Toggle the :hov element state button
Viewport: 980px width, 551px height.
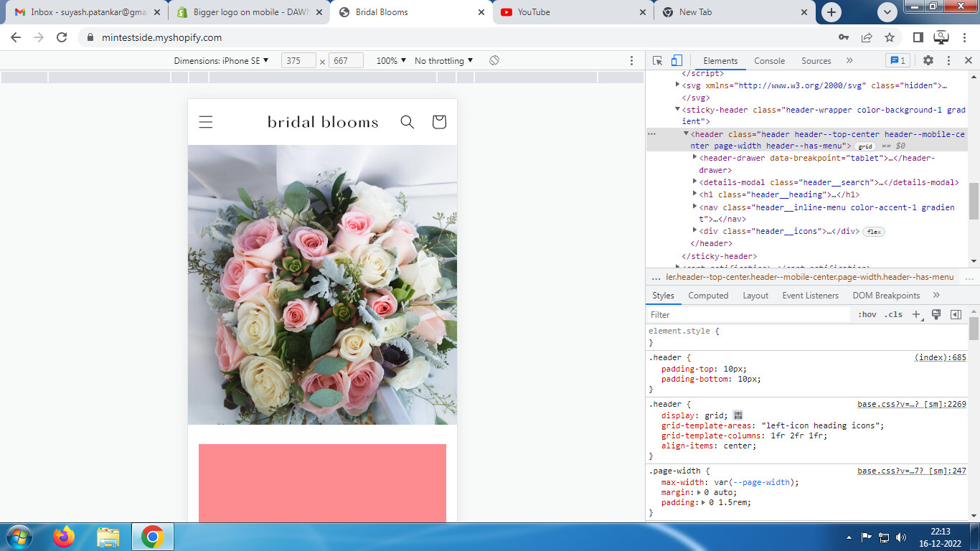pyautogui.click(x=867, y=315)
